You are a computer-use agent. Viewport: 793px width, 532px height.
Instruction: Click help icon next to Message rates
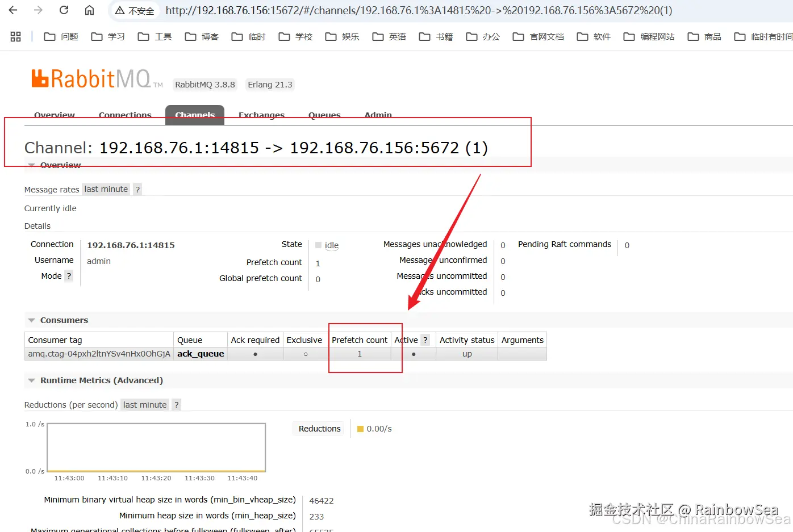tap(137, 189)
